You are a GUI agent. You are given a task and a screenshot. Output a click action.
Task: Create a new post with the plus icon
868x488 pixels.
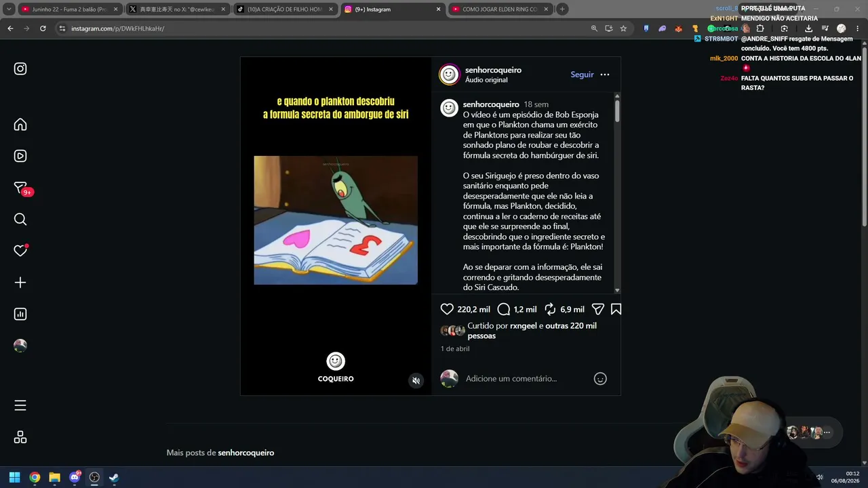click(x=20, y=283)
